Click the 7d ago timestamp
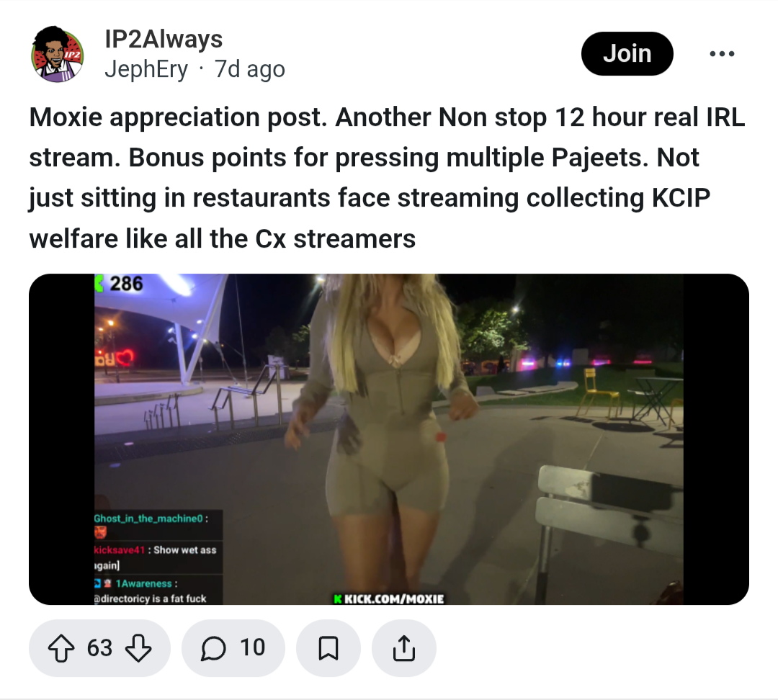The image size is (778, 700). click(249, 69)
